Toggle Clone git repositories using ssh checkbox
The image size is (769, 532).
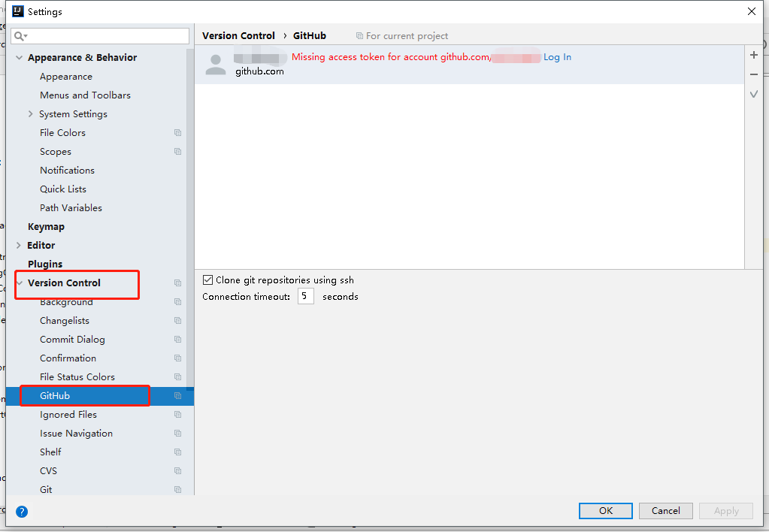(208, 280)
